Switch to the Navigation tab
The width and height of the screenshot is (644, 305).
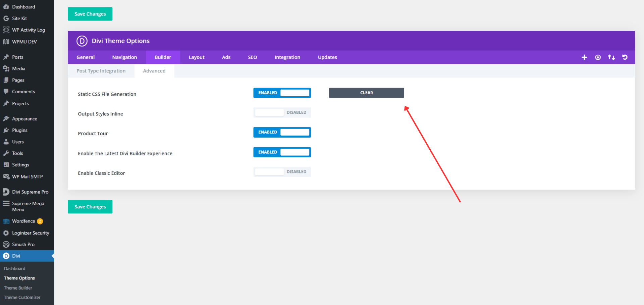[124, 57]
